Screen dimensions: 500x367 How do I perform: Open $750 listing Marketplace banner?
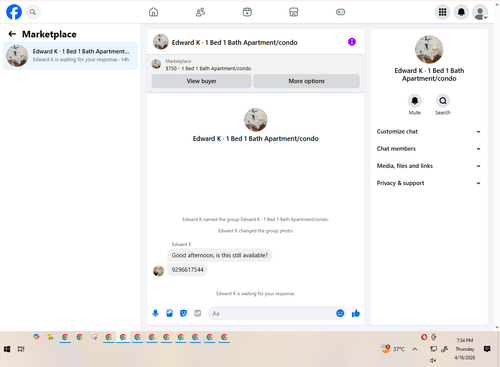(255, 65)
